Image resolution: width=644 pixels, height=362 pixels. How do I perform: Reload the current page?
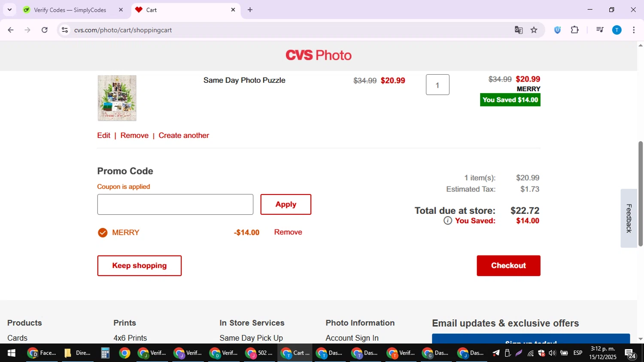(x=45, y=30)
